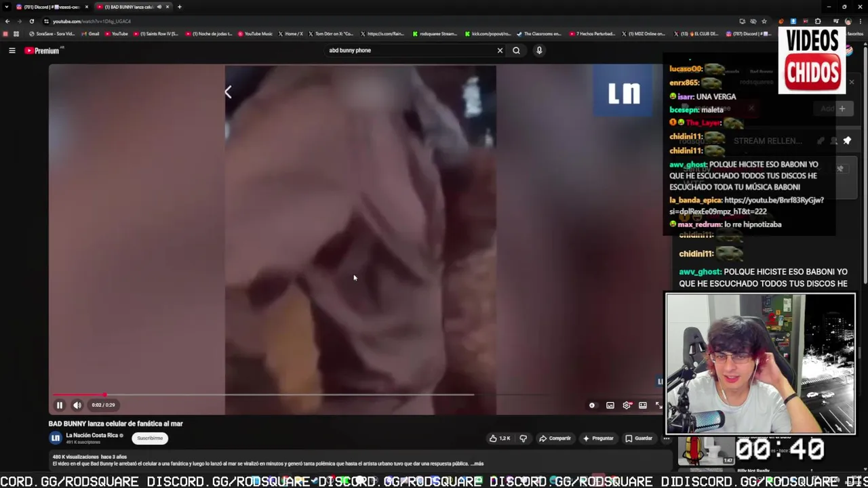The width and height of the screenshot is (868, 488).
Task: Open a new browser tab
Action: pyautogui.click(x=179, y=7)
